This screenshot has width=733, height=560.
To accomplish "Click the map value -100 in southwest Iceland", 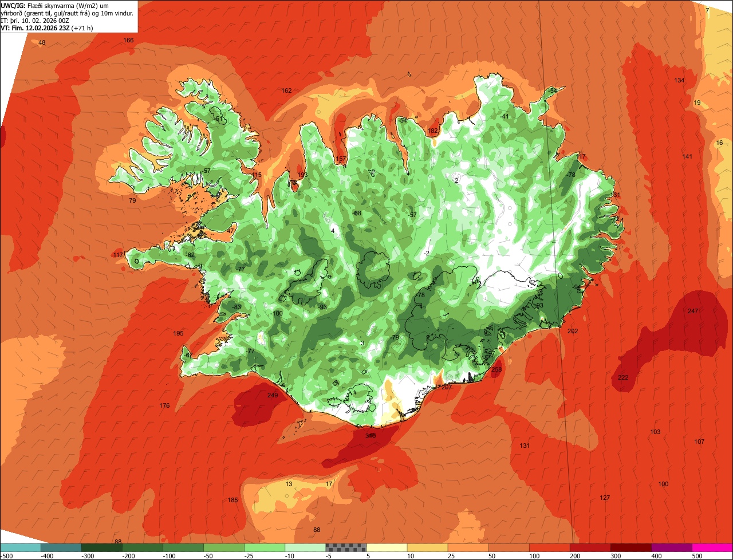I will pyautogui.click(x=277, y=313).
